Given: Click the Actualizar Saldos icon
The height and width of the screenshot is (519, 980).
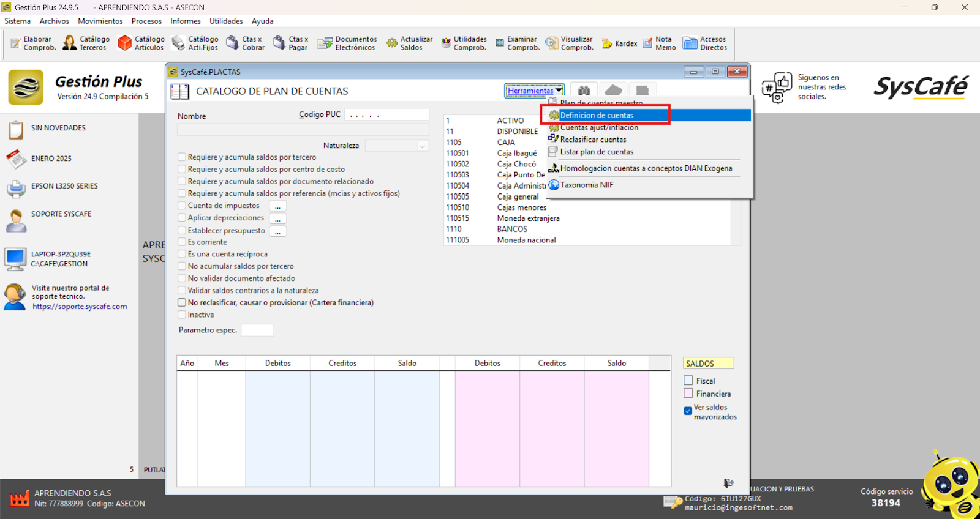Looking at the screenshot, I should [409, 43].
